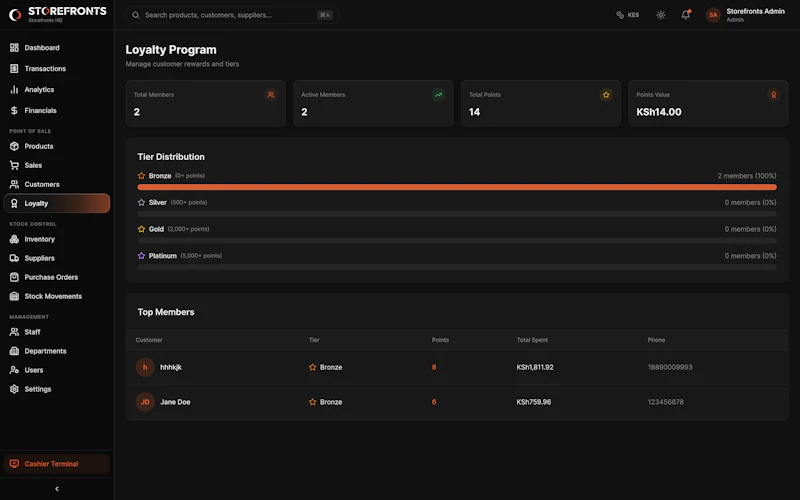Click the Platinum tier star icon
The width and height of the screenshot is (800, 500).
tap(141, 256)
